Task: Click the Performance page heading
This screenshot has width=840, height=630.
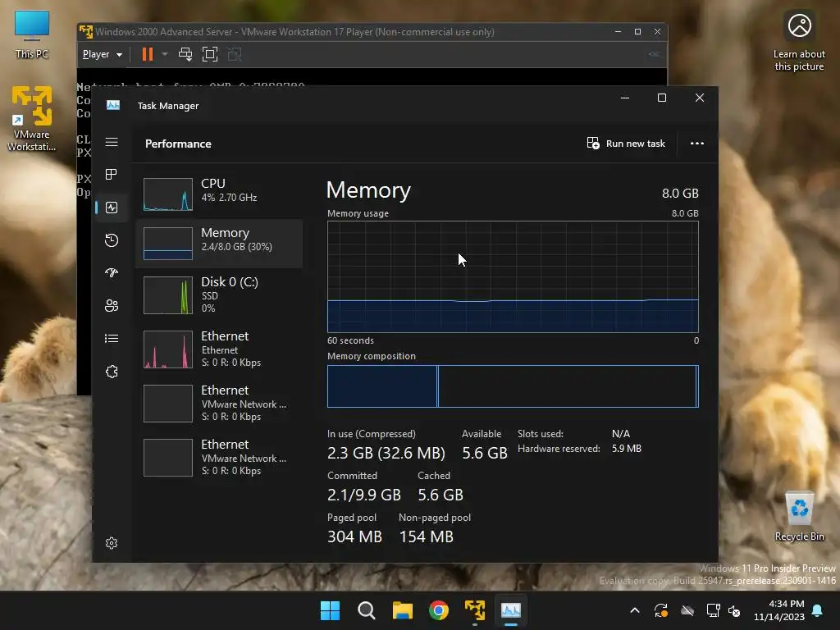Action: pos(178,144)
